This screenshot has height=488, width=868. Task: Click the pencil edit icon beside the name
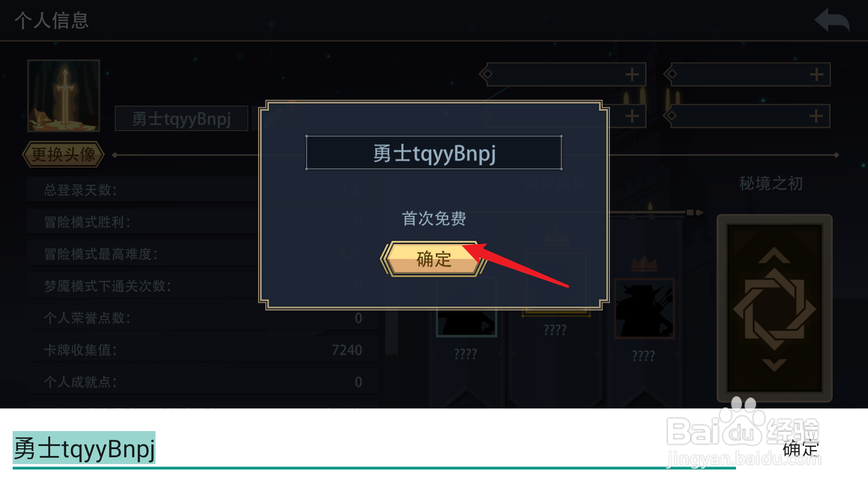[x=273, y=117]
